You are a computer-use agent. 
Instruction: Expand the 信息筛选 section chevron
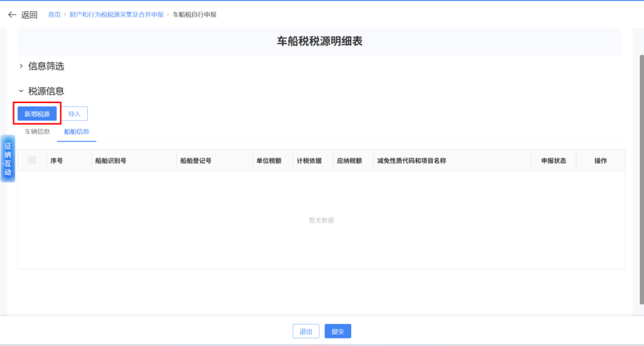21,66
